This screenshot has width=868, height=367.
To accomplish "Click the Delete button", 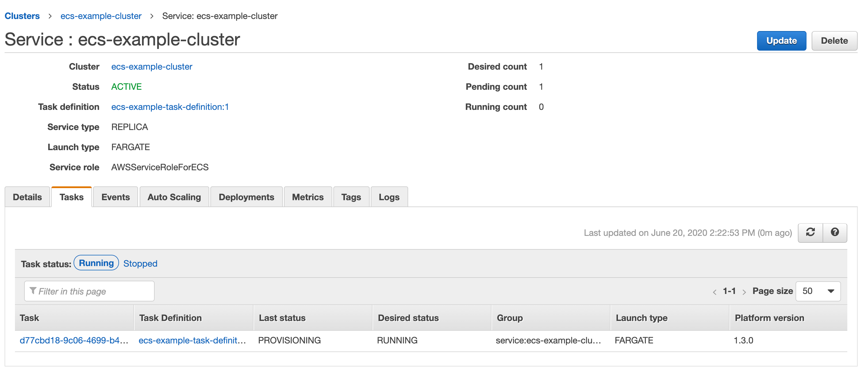I will [x=834, y=41].
